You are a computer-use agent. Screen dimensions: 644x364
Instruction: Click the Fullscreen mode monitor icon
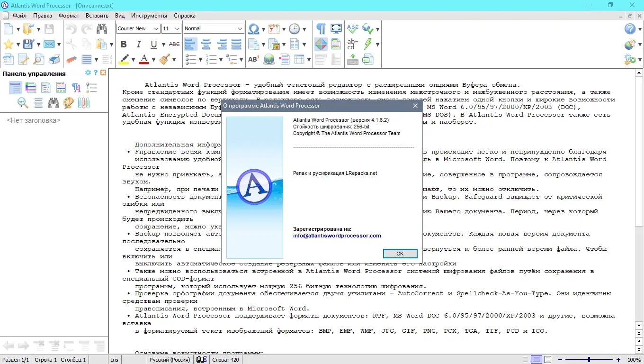[336, 29]
